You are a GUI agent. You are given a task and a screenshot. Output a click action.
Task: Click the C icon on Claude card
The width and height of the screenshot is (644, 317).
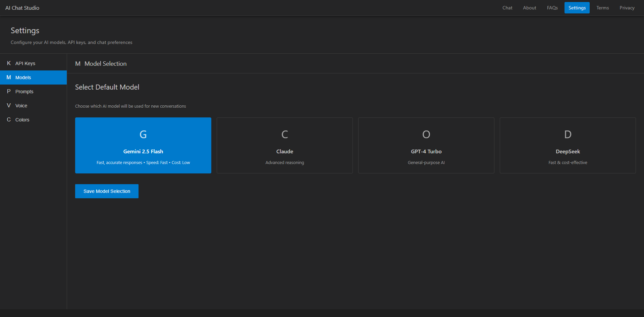coord(284,134)
